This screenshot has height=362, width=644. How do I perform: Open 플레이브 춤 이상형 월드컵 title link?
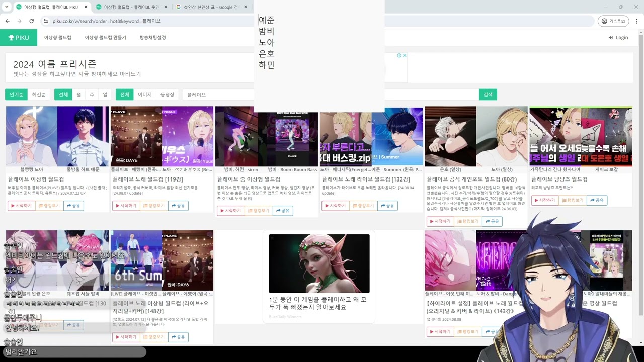click(249, 179)
